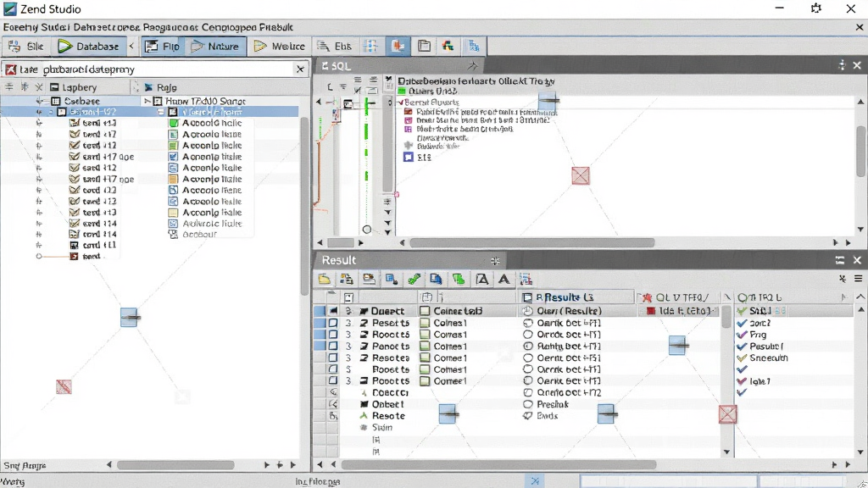Click the Database button with green play icon

point(88,47)
